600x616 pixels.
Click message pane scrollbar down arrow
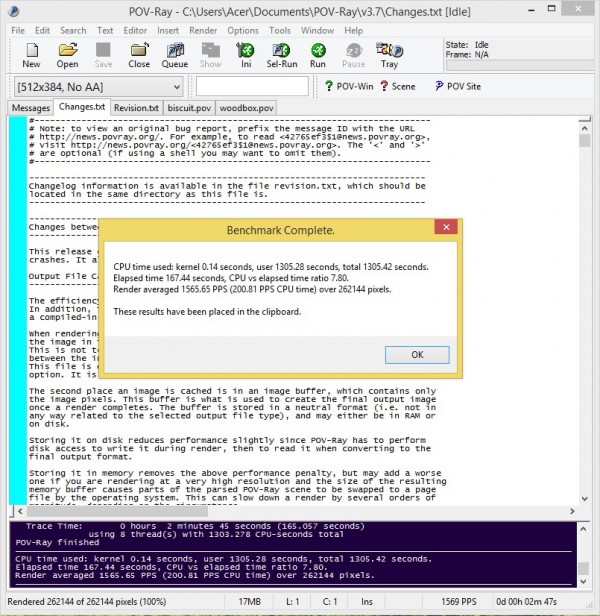(583, 581)
